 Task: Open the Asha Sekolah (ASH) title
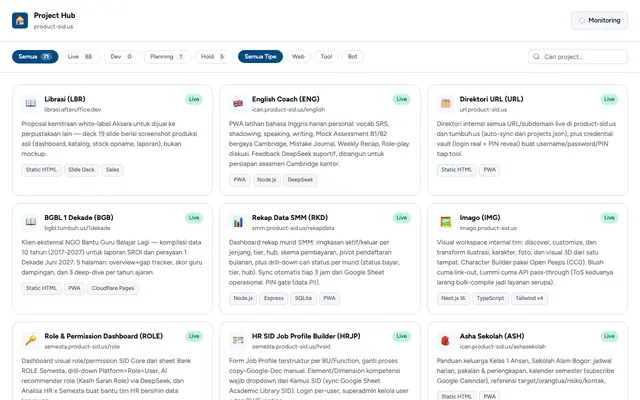(x=492, y=336)
